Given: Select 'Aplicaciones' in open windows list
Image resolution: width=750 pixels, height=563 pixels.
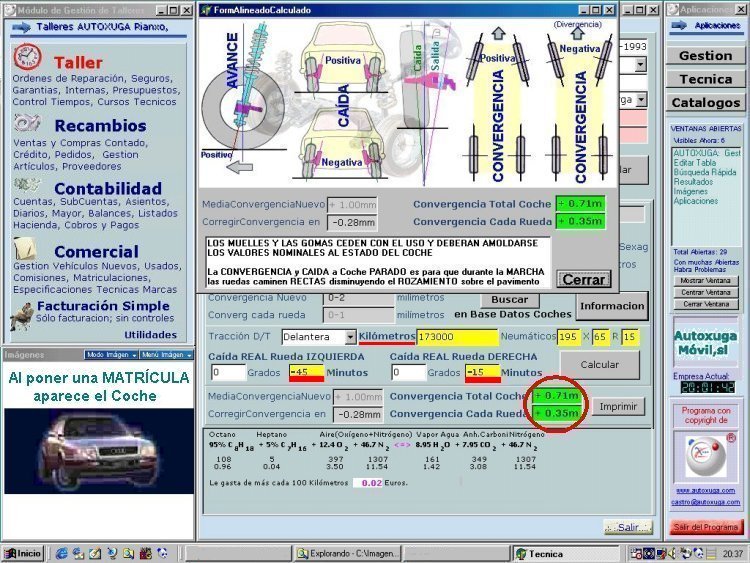Looking at the screenshot, I should [695, 201].
